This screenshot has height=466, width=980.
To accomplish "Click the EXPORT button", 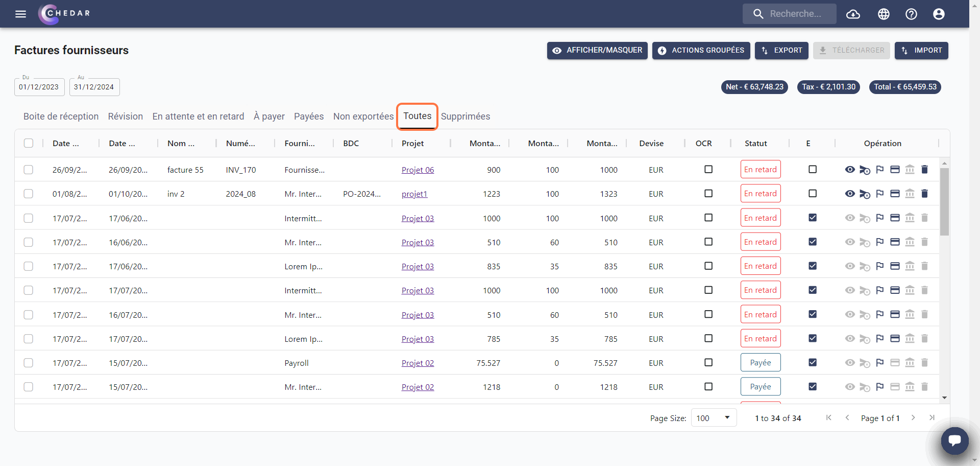I will click(781, 51).
